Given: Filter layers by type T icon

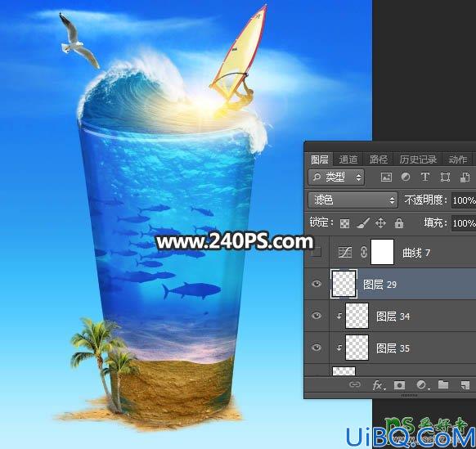Looking at the screenshot, I should pyautogui.click(x=425, y=177).
